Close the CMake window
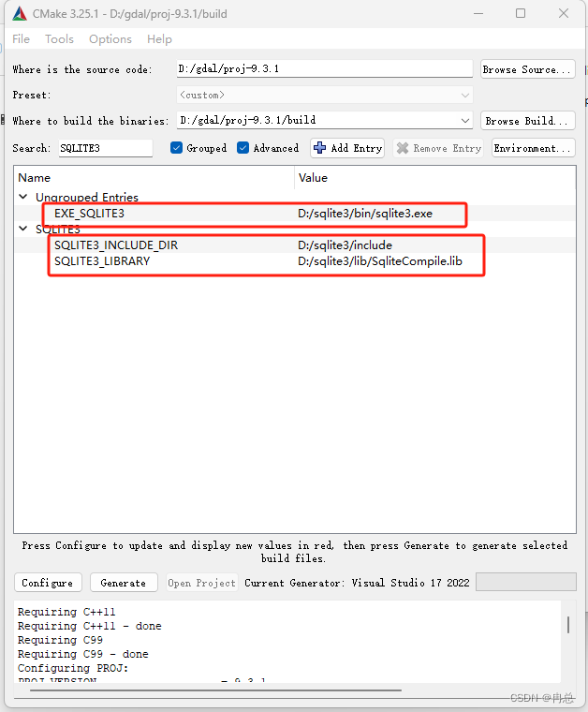588x712 pixels. [x=564, y=14]
